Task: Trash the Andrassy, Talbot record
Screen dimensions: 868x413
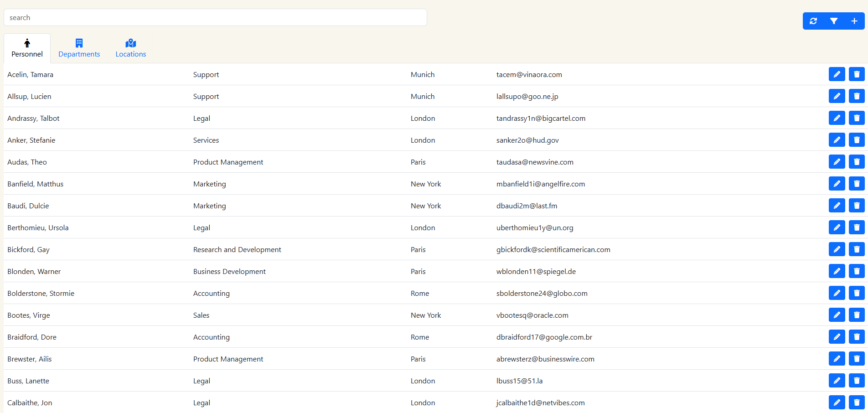Action: [857, 118]
